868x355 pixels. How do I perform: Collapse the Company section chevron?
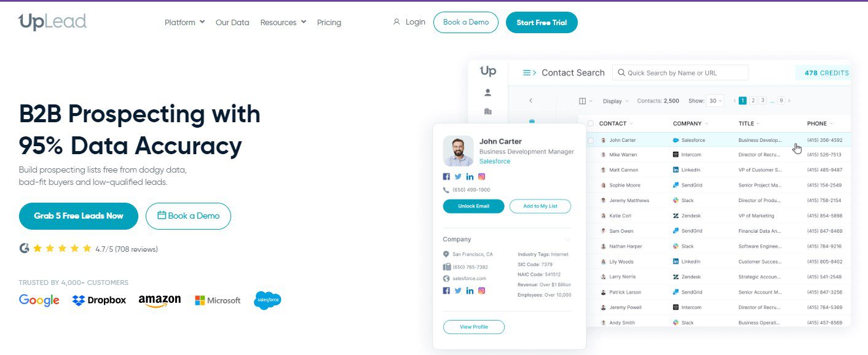pyautogui.click(x=567, y=240)
